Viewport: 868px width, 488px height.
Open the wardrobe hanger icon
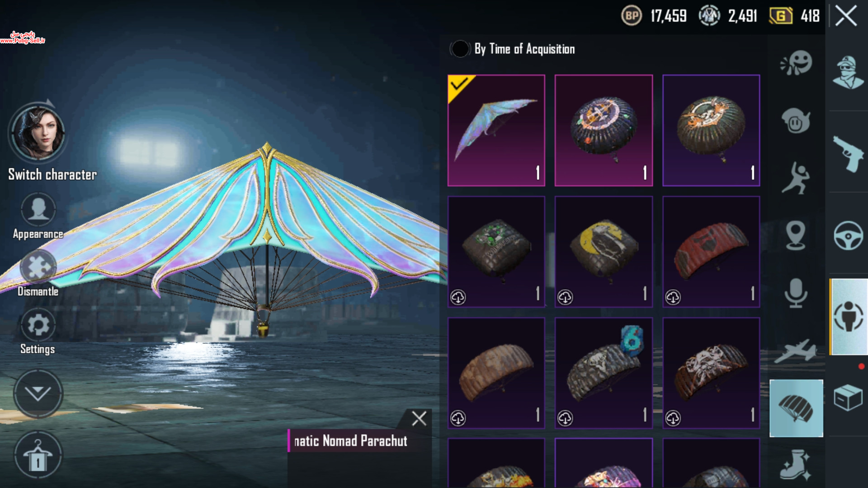click(38, 455)
